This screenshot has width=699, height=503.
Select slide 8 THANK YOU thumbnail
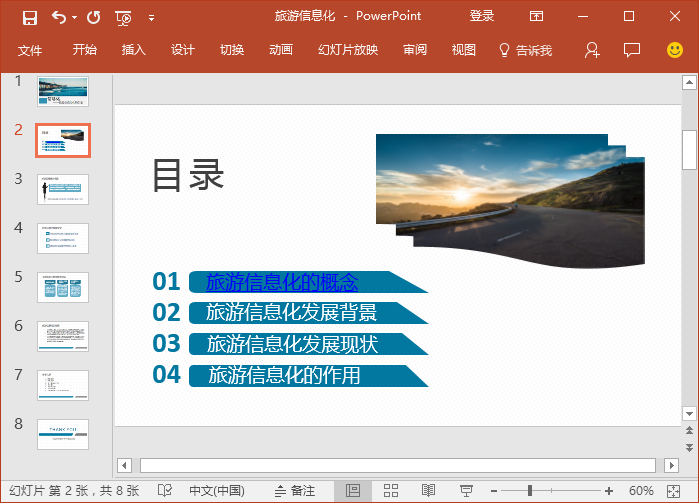click(x=63, y=435)
